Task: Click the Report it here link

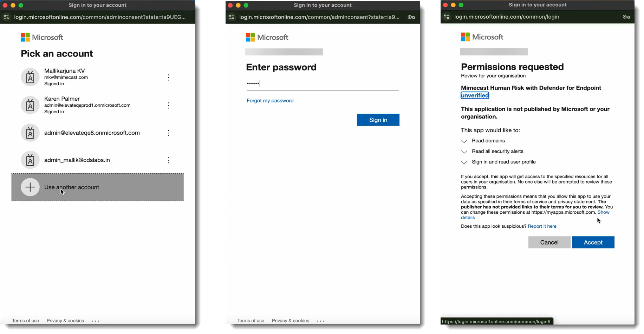Action: click(542, 226)
